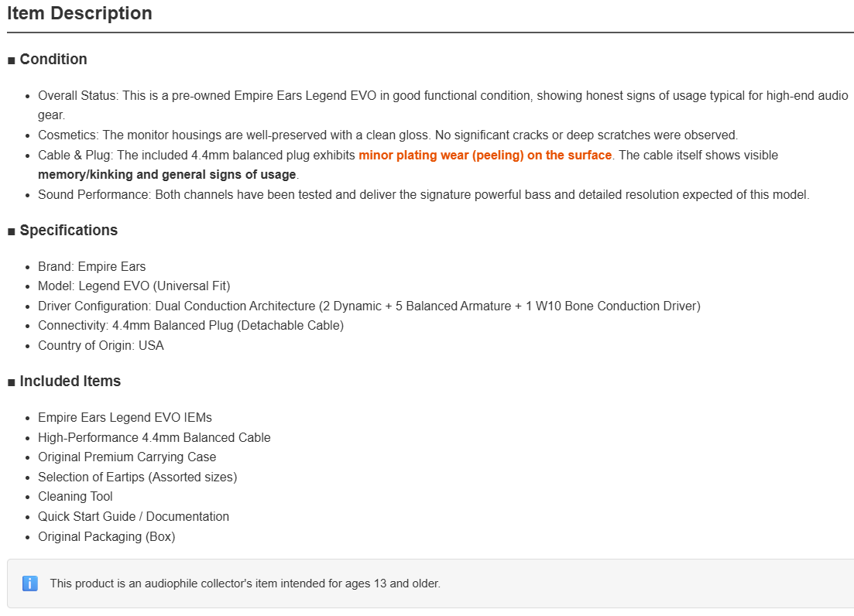Image resolution: width=854 pixels, height=616 pixels.
Task: Click the blue info icon
Action: (30, 583)
